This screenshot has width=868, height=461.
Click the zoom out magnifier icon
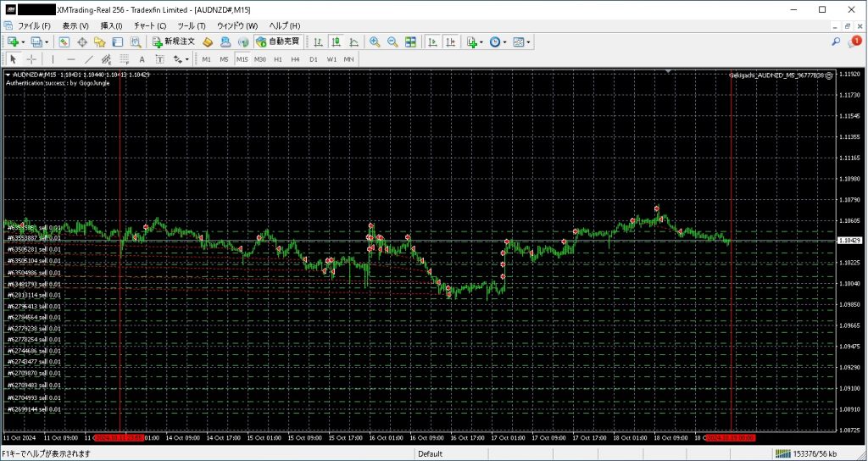(x=392, y=42)
